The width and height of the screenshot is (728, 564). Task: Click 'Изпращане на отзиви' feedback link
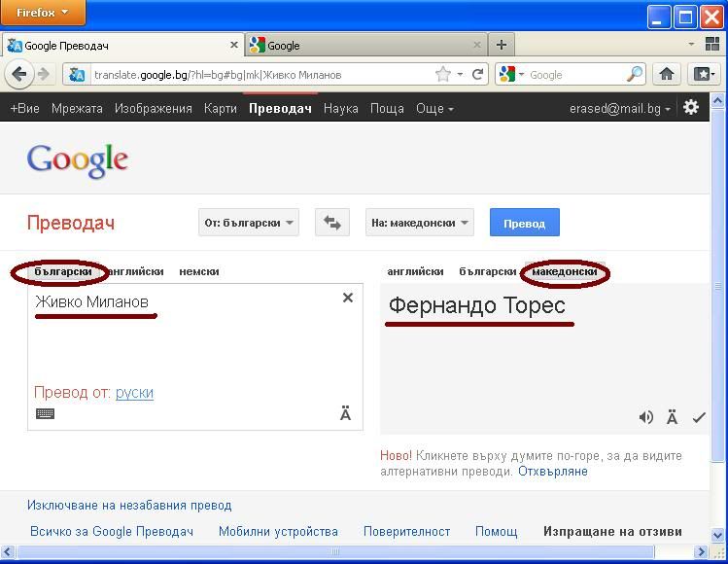click(613, 531)
